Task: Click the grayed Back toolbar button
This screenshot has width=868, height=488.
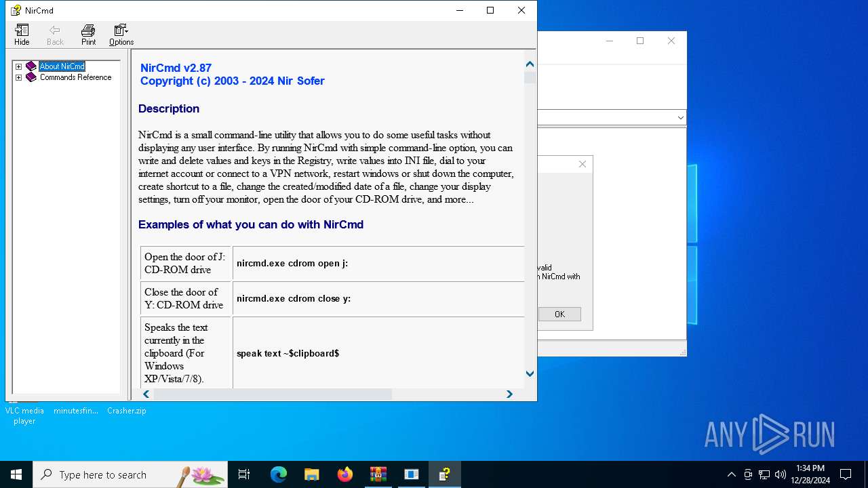Action: [55, 35]
